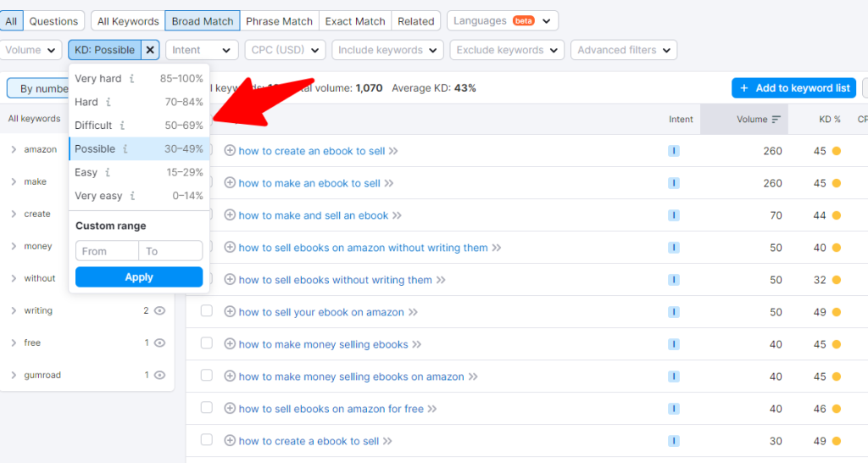
Task: Open the Languages beta dropdown
Action: 502,21
